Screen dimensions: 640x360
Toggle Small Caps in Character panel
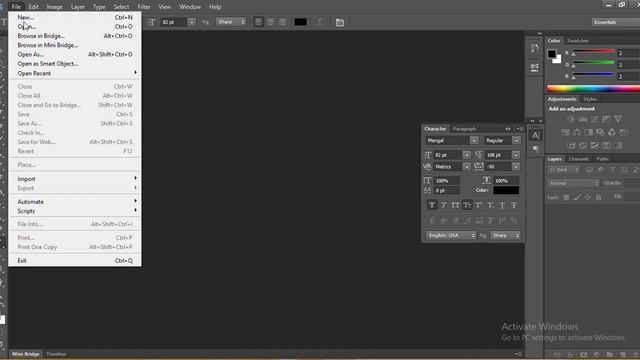[467, 205]
